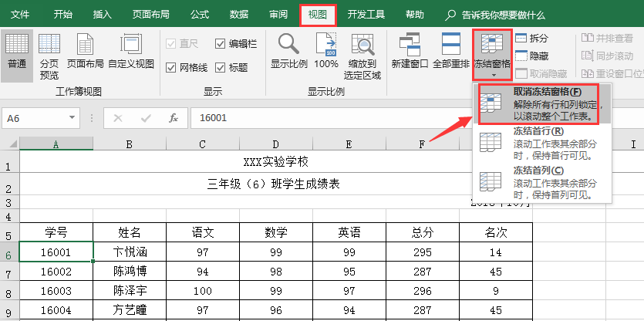Select the 姓名 header cell
This screenshot has width=644, height=321.
(130, 232)
